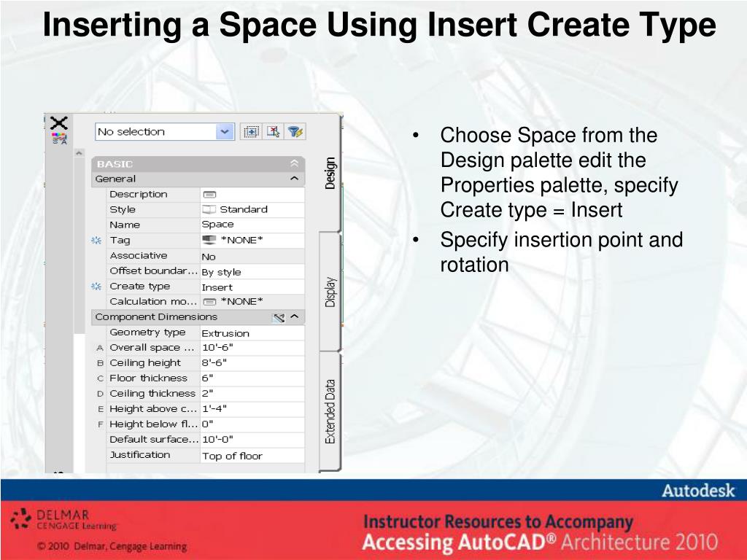
Task: Click the Associative property label
Action: (139, 256)
